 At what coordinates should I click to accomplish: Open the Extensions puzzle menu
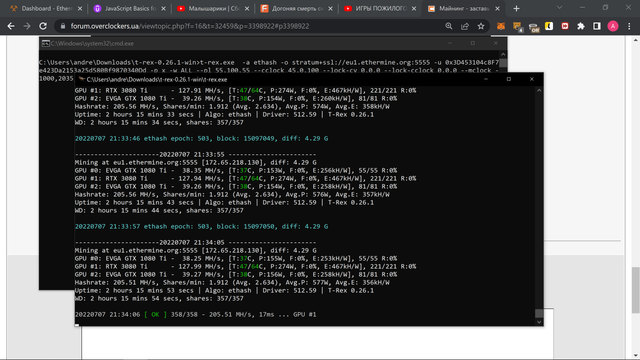[581, 26]
